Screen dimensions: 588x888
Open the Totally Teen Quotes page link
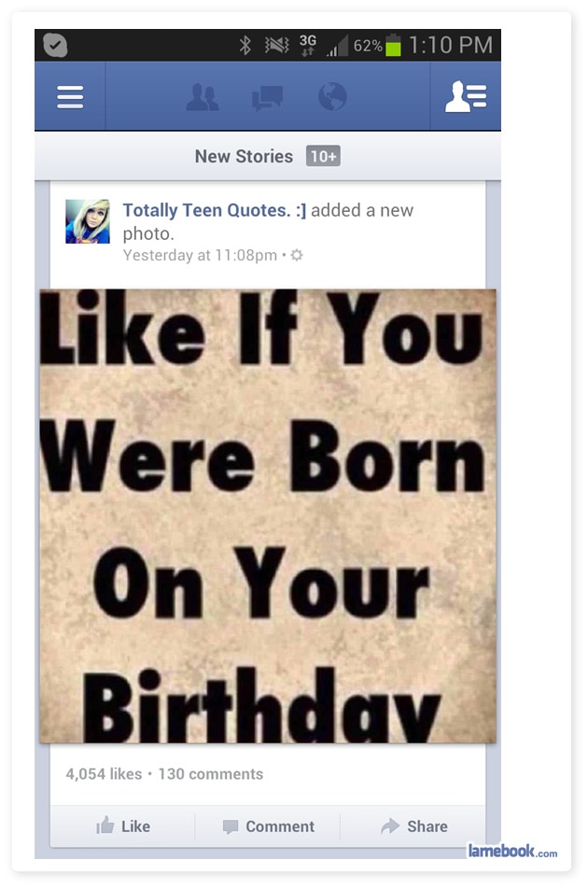(x=215, y=210)
